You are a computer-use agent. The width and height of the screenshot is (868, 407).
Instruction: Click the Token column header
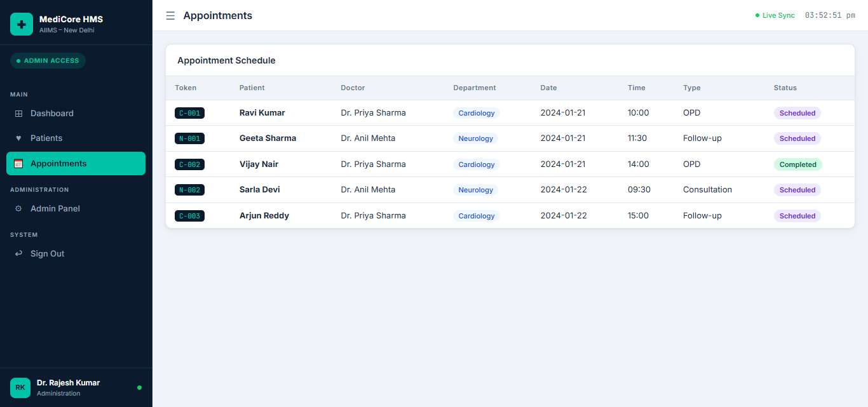(x=186, y=88)
